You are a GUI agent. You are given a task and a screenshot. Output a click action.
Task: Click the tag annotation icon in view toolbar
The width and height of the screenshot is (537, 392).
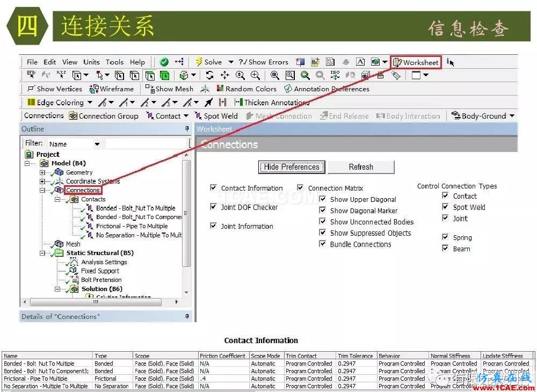pyautogui.click(x=396, y=75)
